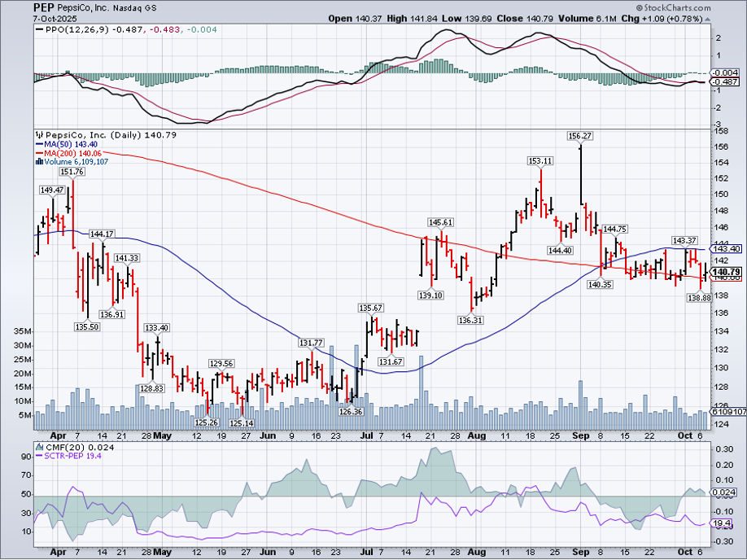Click the Sep month label on date axis
The image size is (747, 560).
click(x=579, y=436)
